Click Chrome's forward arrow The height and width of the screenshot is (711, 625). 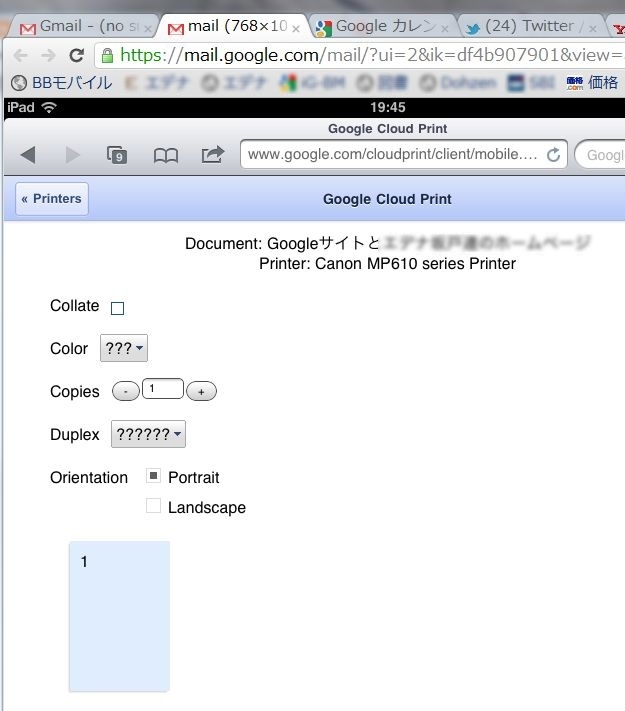(x=49, y=55)
